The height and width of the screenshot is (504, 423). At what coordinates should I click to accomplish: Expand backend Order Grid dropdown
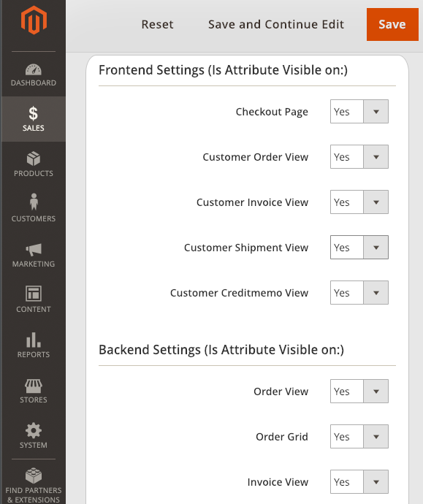[359, 437]
